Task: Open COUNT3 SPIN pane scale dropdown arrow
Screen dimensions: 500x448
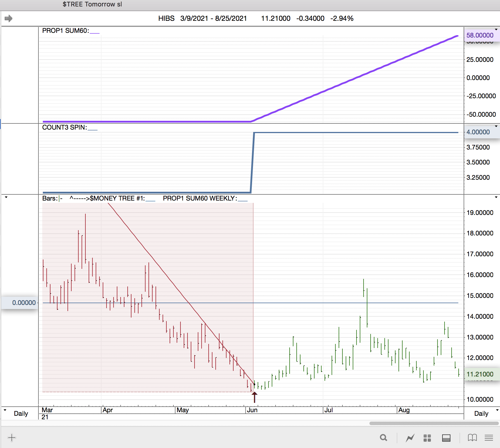Action: 496,126
